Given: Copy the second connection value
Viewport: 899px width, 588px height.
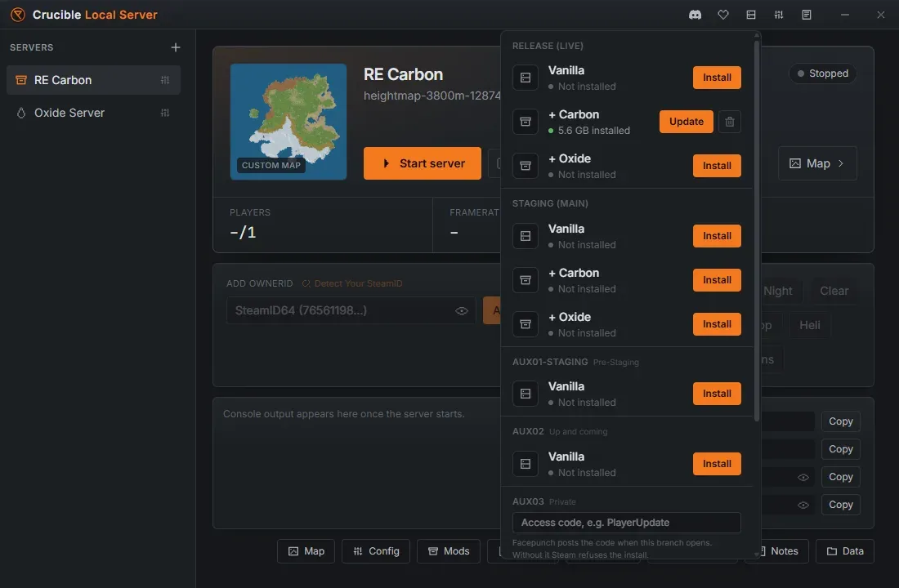Looking at the screenshot, I should pos(840,449).
